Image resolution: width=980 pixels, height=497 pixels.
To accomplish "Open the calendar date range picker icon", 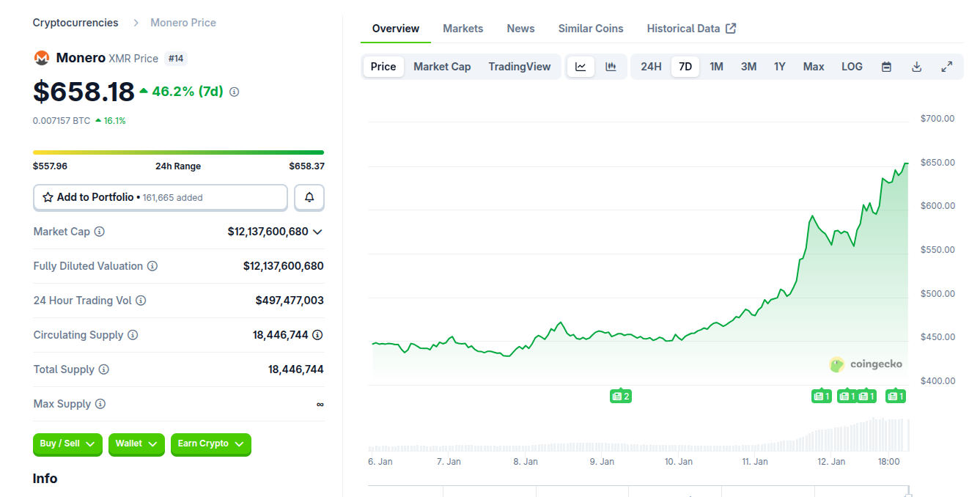I will coord(886,67).
